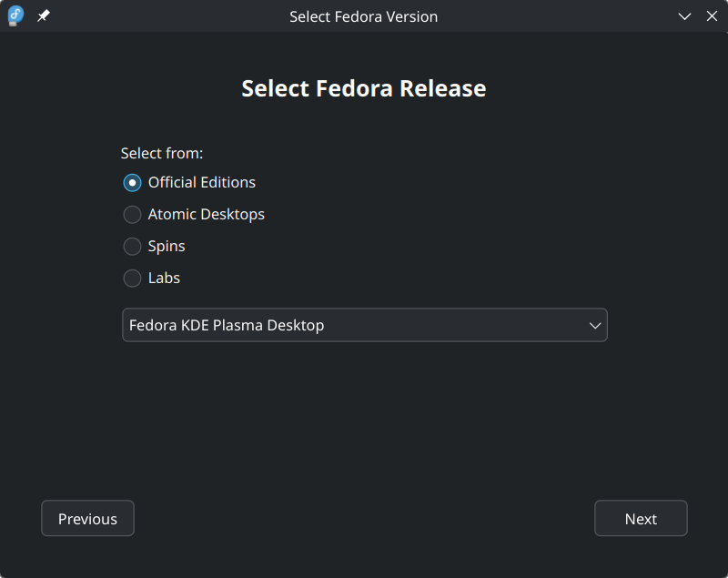The image size is (728, 578).
Task: Toggle the pin window icon in title bar
Action: click(x=44, y=15)
